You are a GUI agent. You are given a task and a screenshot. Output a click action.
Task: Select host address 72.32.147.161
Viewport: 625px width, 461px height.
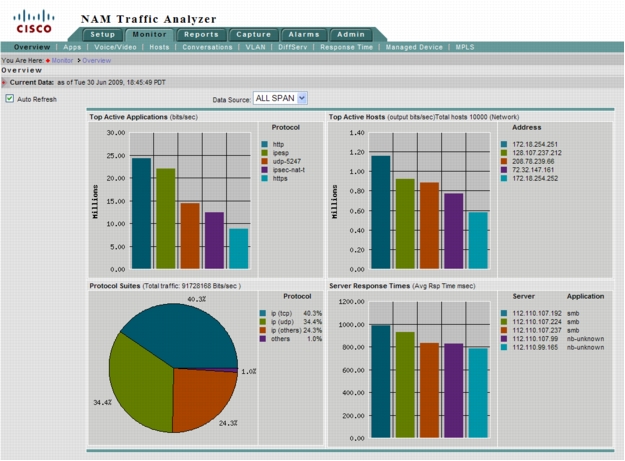533,170
